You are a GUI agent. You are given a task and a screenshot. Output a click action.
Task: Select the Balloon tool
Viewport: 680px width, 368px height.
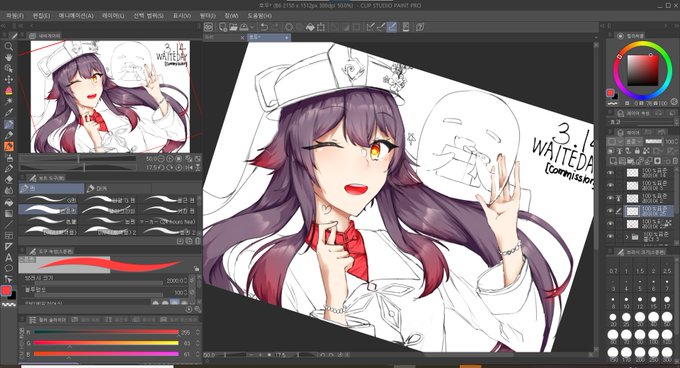pyautogui.click(x=8, y=268)
